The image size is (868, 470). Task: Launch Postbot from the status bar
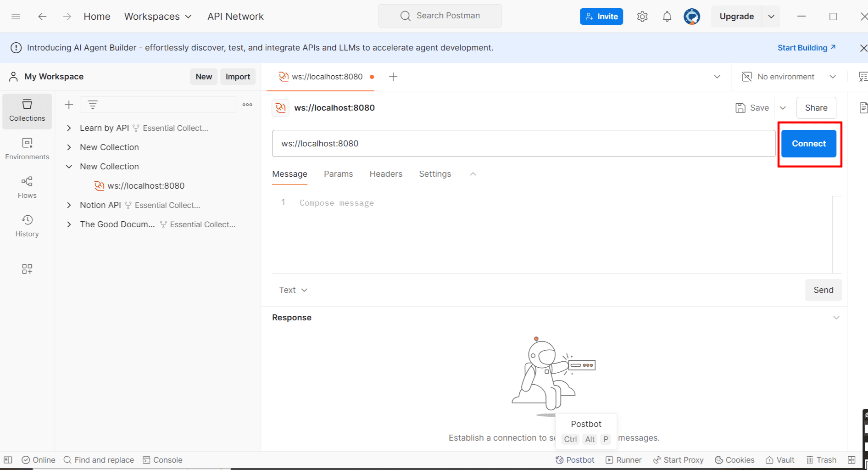tap(575, 459)
